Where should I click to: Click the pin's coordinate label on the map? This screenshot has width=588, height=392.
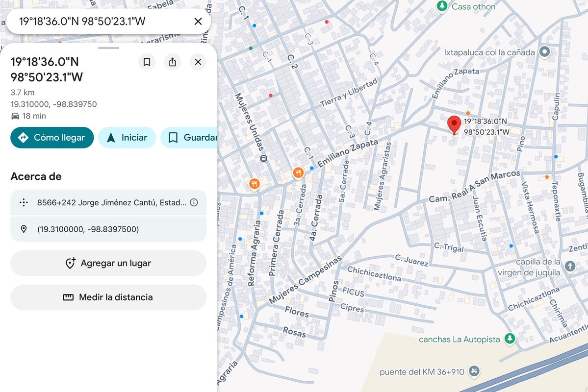tap(487, 127)
